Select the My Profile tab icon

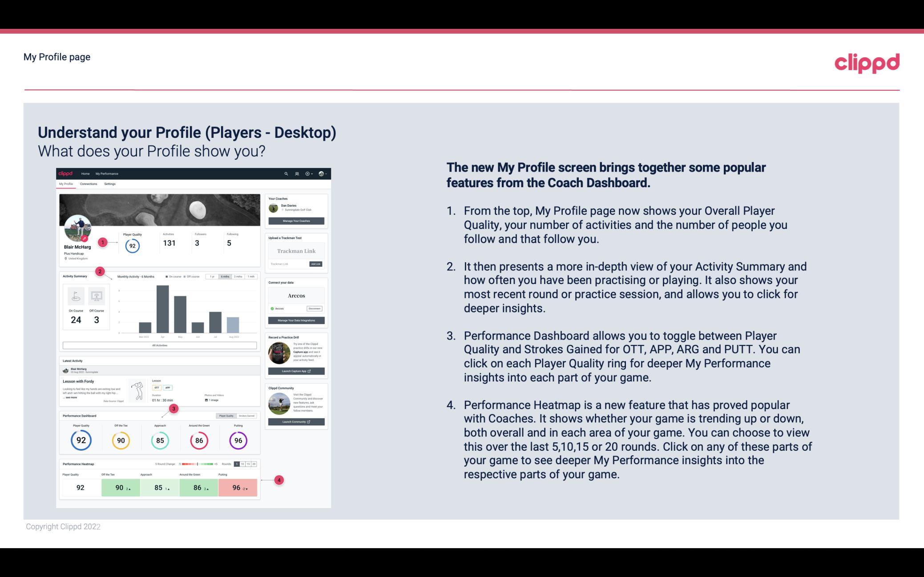pyautogui.click(x=66, y=184)
